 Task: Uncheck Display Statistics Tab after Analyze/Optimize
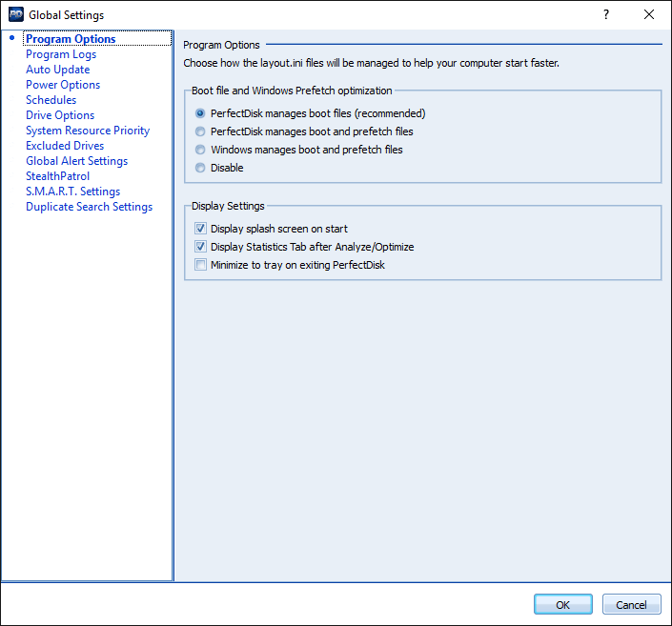[x=200, y=247]
